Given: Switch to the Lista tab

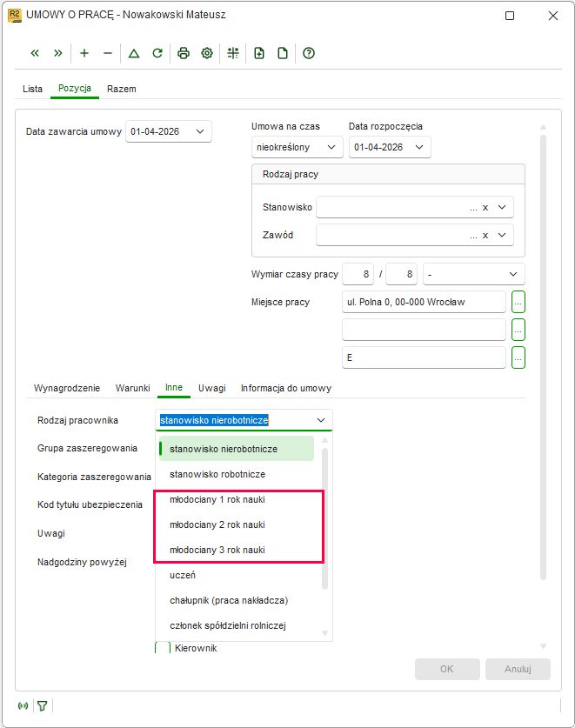Looking at the screenshot, I should 32,89.
